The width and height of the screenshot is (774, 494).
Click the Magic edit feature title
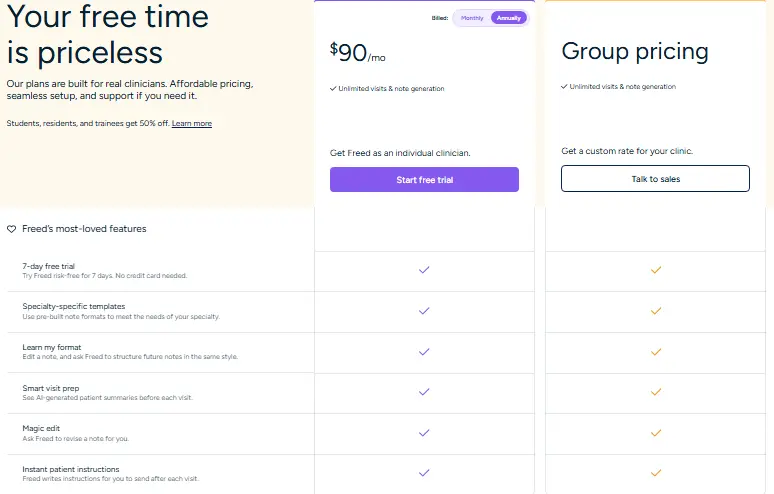point(42,428)
